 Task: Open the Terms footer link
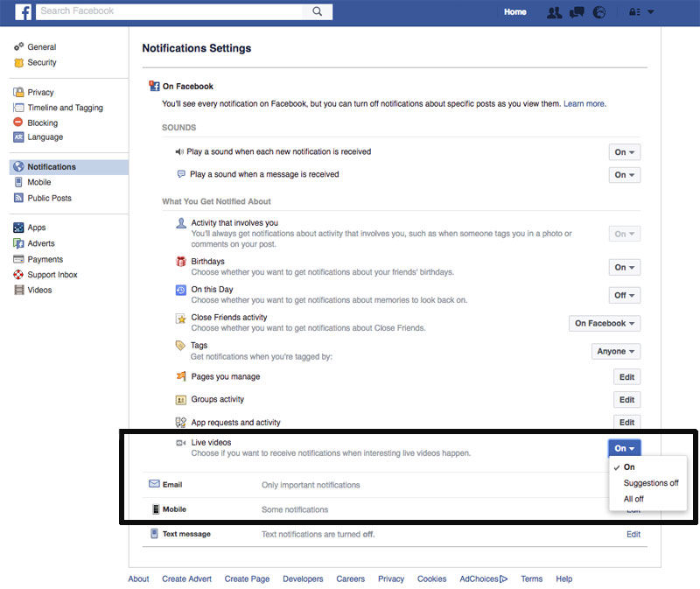click(531, 578)
